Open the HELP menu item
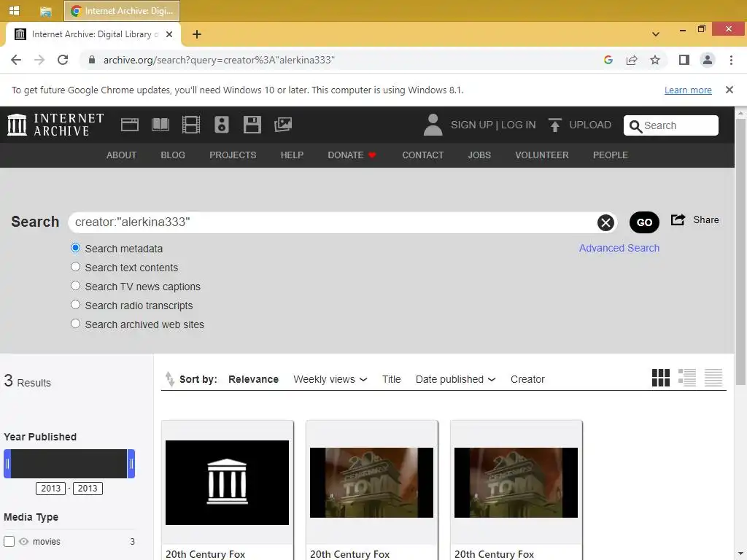 pyautogui.click(x=292, y=155)
